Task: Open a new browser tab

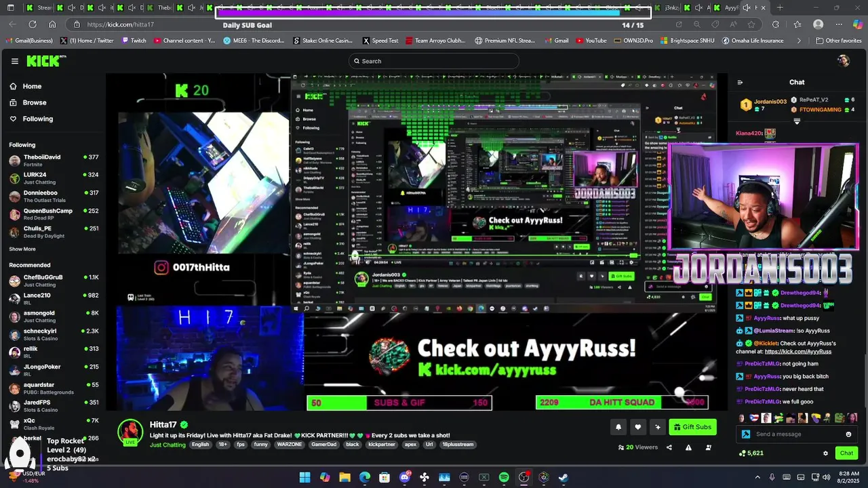Action: 780,7
